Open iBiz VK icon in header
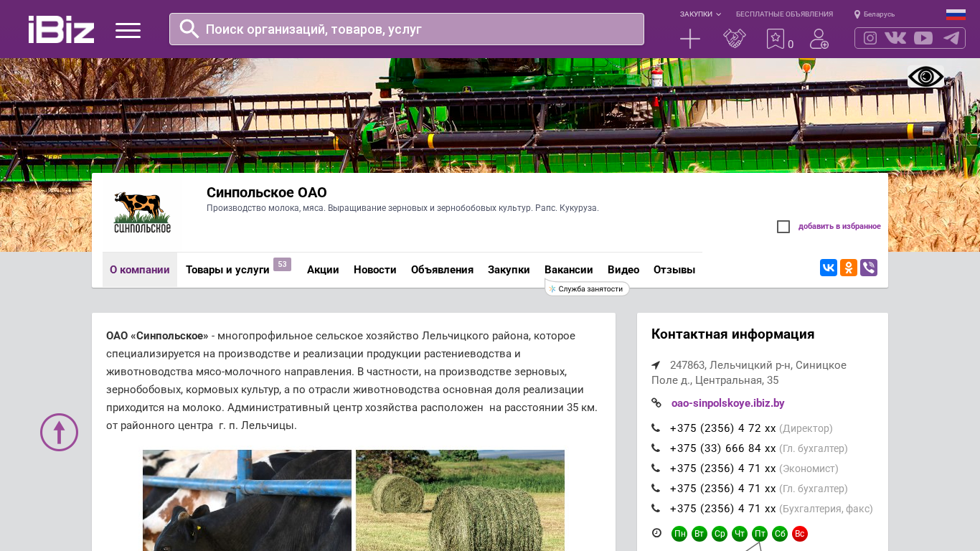This screenshot has height=551, width=980. [895, 38]
